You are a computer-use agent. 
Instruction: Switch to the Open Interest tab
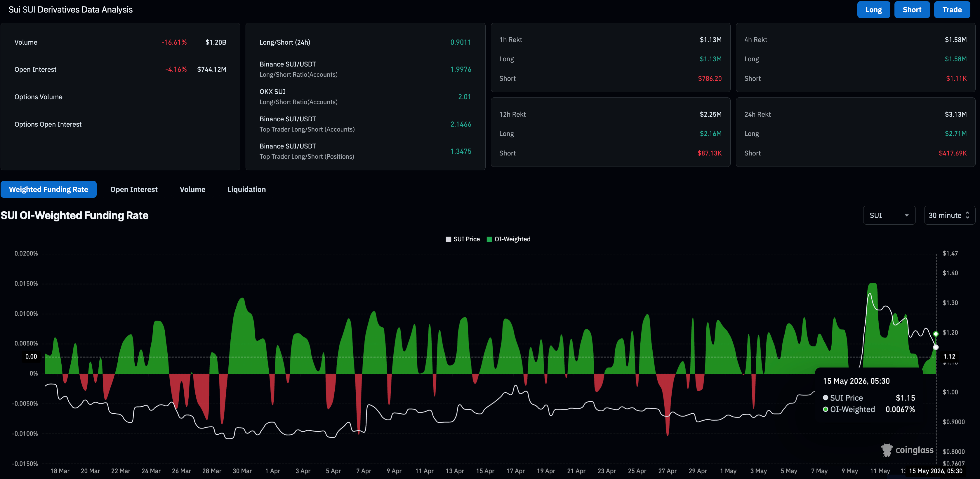point(134,189)
